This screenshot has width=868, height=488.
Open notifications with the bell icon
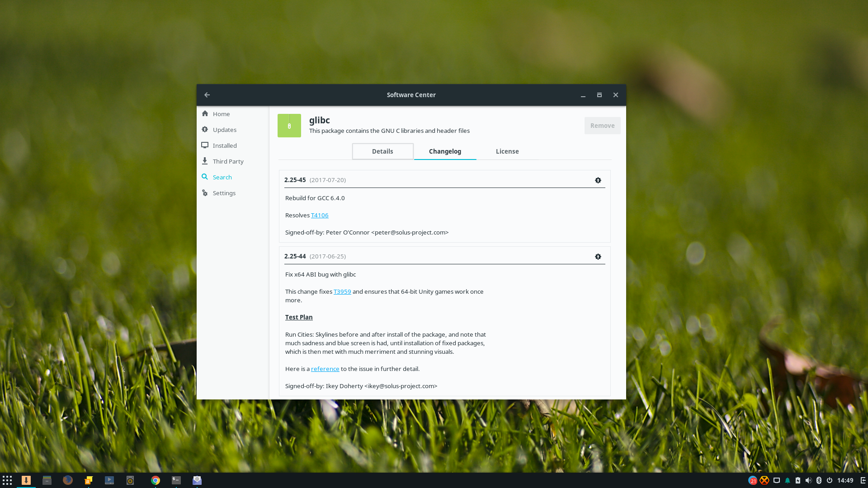coord(788,480)
